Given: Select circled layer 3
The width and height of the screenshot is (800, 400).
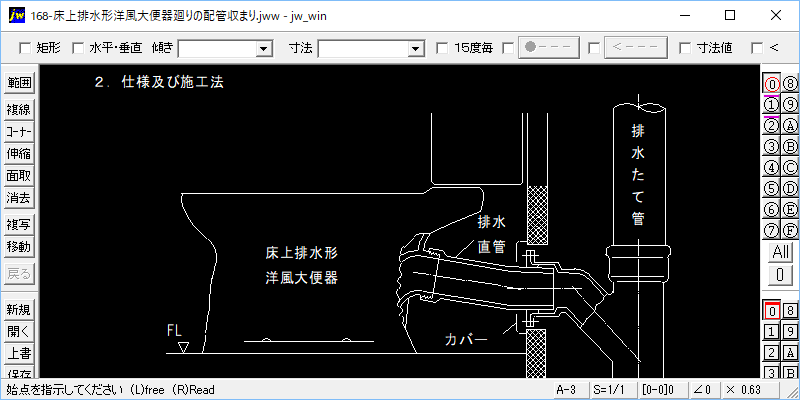Looking at the screenshot, I should click(771, 146).
